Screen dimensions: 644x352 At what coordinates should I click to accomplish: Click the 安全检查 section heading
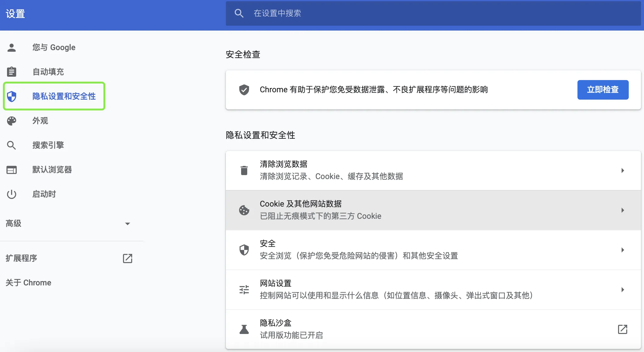[x=243, y=54]
